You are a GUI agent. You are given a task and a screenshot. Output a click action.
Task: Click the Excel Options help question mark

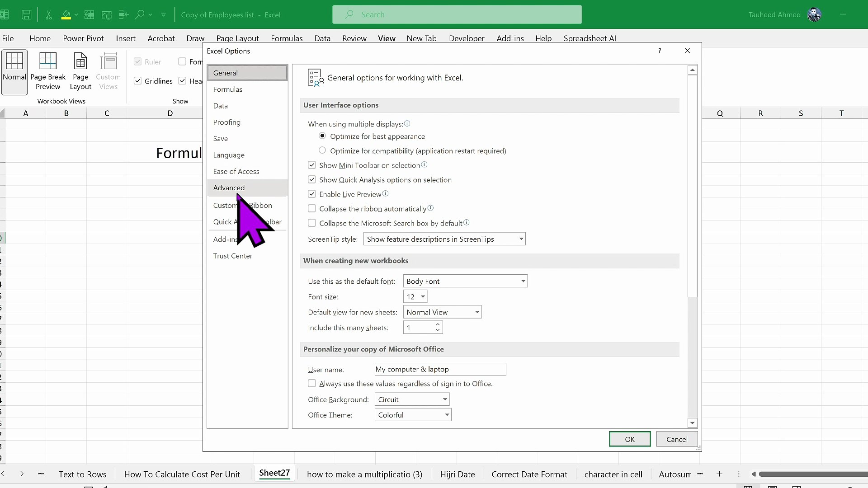pos(660,51)
